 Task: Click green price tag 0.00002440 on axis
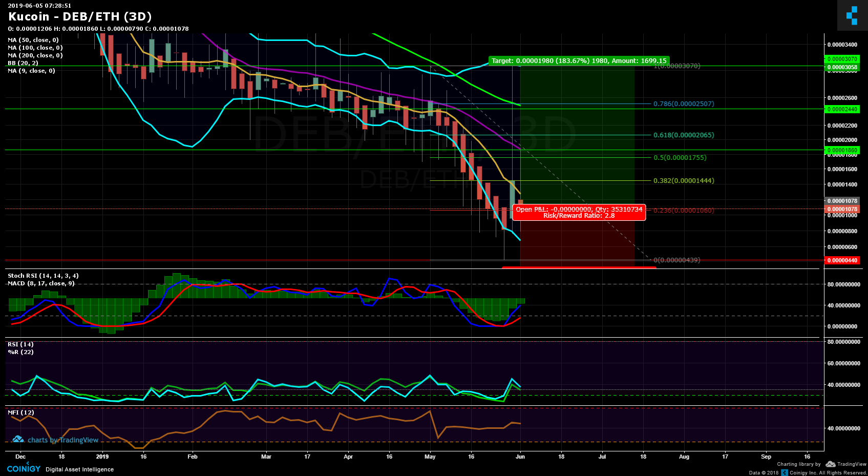click(x=842, y=109)
